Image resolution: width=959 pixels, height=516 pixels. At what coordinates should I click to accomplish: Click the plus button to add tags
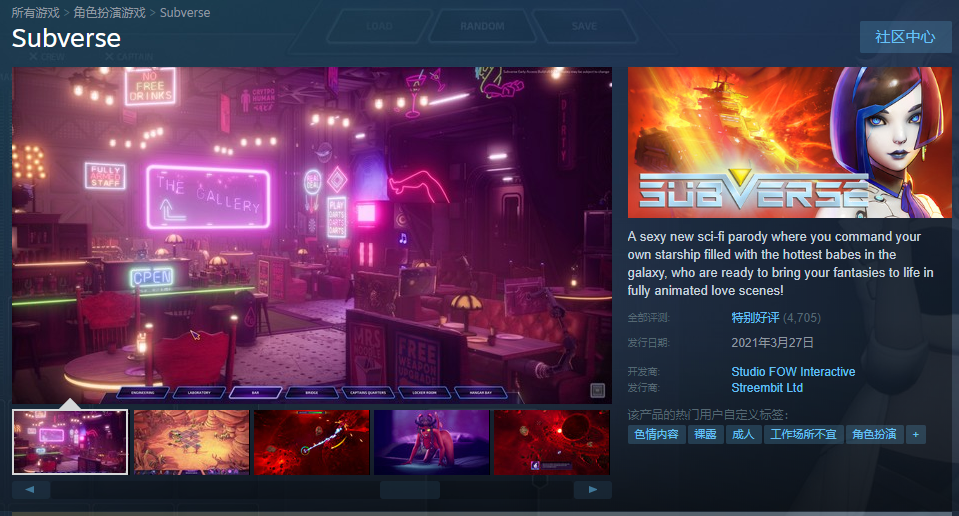[916, 434]
